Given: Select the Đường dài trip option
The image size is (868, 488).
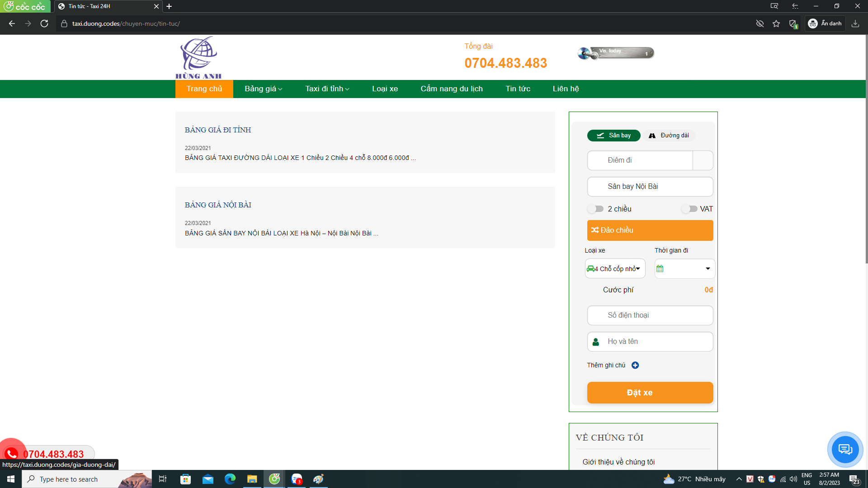Looking at the screenshot, I should pos(669,136).
